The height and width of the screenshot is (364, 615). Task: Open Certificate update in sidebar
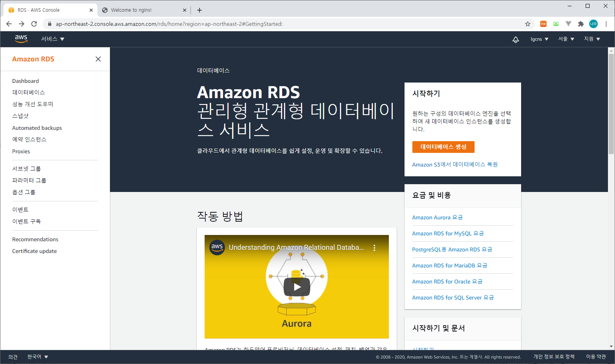click(x=34, y=251)
